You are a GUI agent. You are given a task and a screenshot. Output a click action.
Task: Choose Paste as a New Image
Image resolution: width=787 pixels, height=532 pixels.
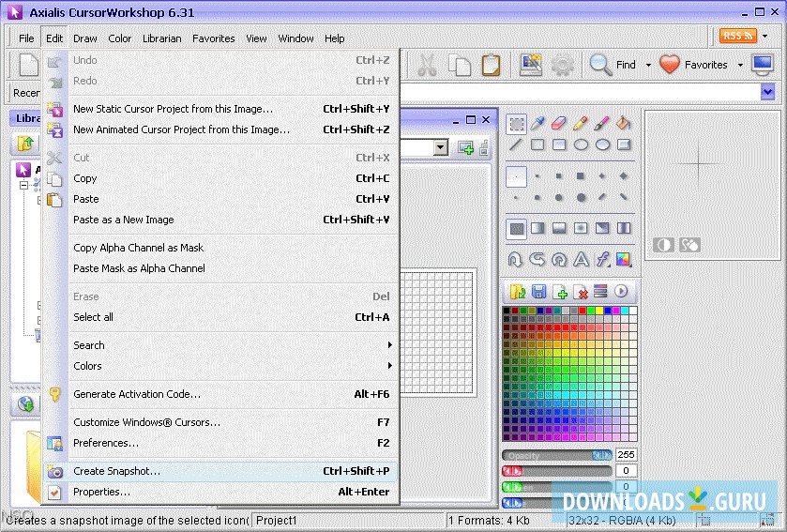click(220, 220)
